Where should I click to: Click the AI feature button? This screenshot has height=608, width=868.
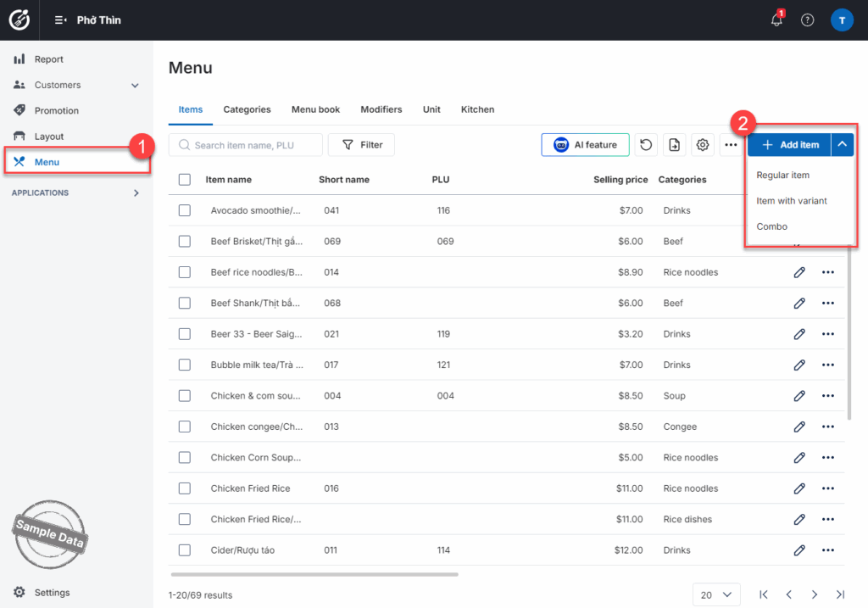click(585, 145)
